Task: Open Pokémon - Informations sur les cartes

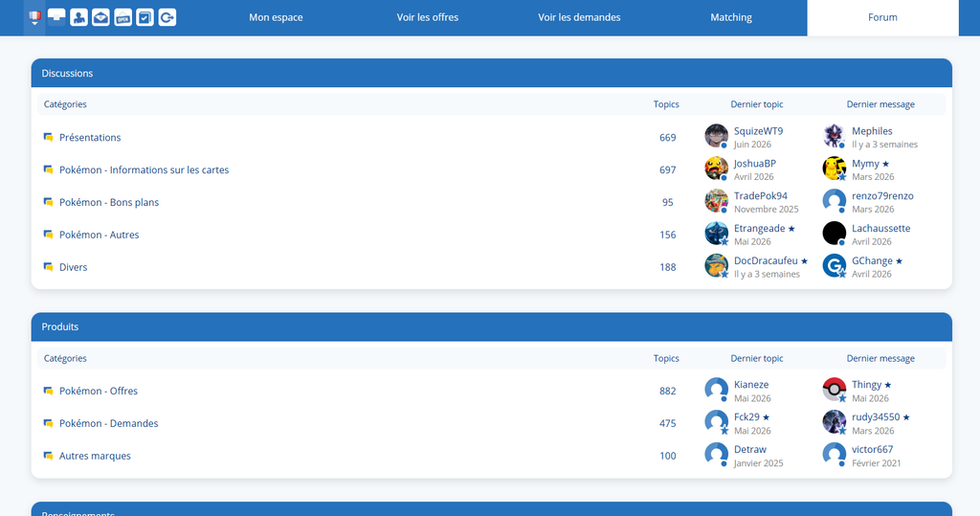Action: point(144,170)
